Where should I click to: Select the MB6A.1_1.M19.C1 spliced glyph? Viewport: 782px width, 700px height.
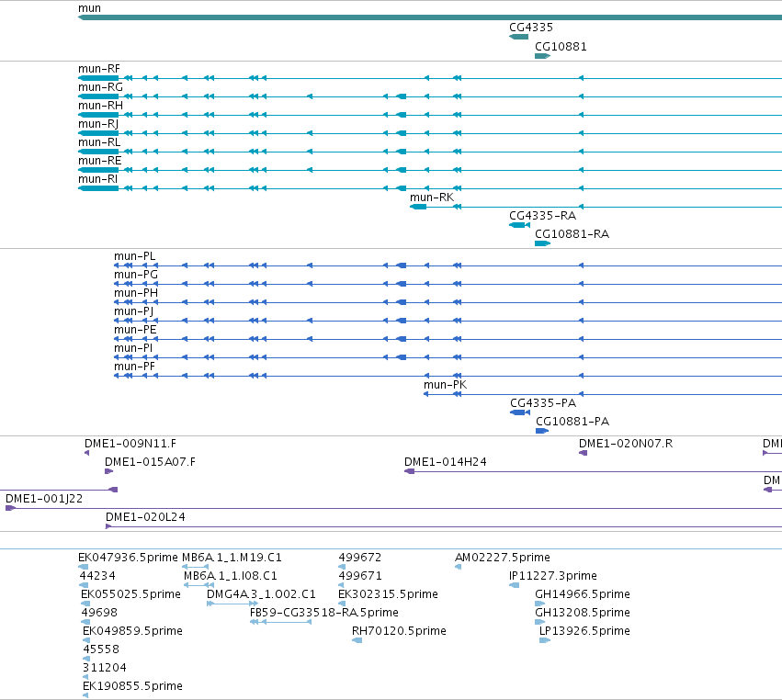coord(195,567)
